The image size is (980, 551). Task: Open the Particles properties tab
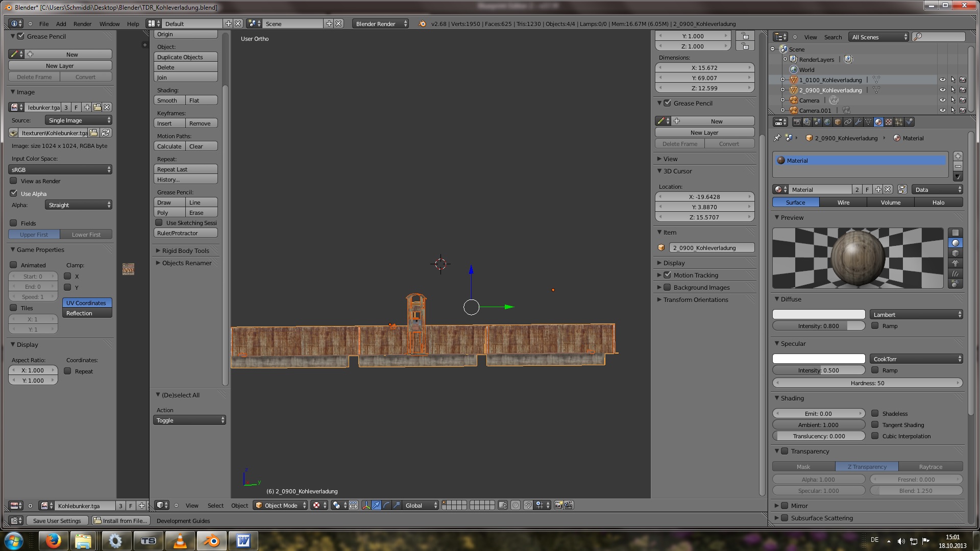pos(899,122)
